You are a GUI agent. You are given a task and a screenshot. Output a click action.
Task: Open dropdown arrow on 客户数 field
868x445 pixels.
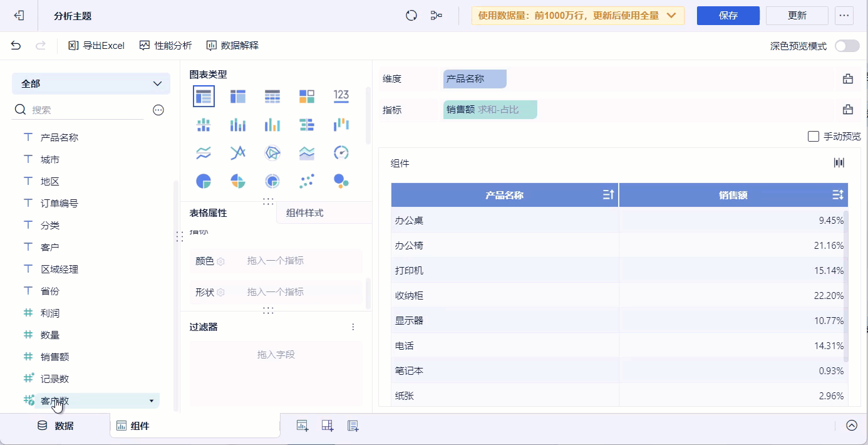click(x=151, y=401)
